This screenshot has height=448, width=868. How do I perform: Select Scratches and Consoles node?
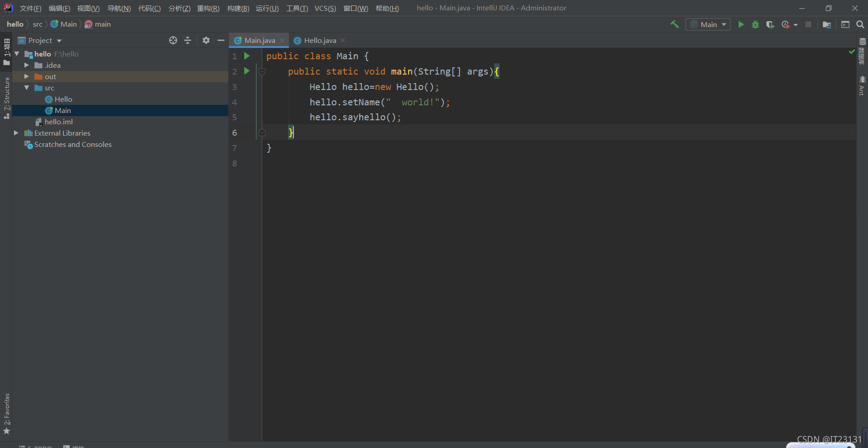point(68,144)
